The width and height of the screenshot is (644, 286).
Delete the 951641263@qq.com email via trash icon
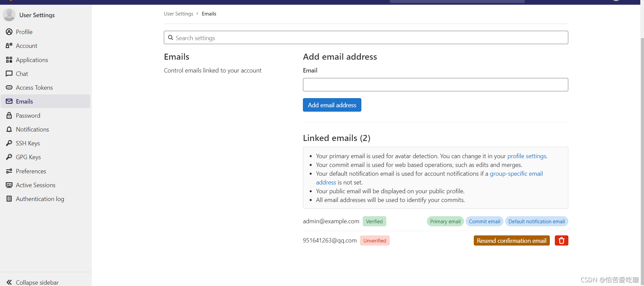[x=561, y=240]
